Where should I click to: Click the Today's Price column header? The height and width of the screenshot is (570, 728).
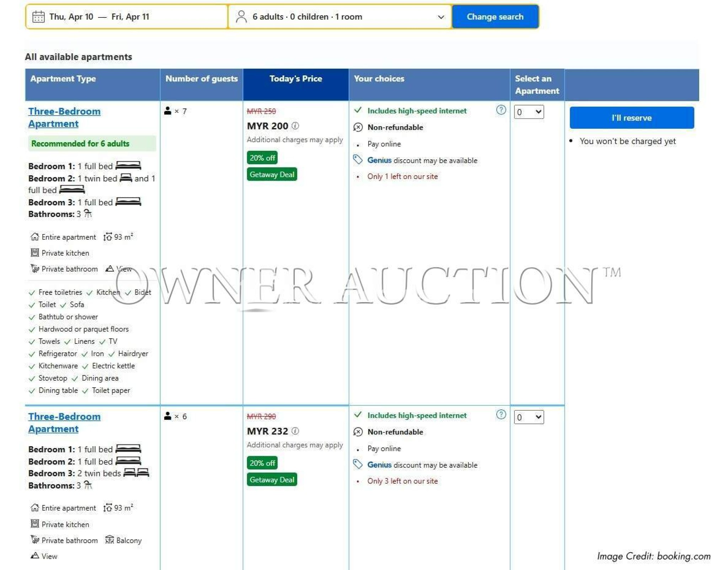coord(295,79)
